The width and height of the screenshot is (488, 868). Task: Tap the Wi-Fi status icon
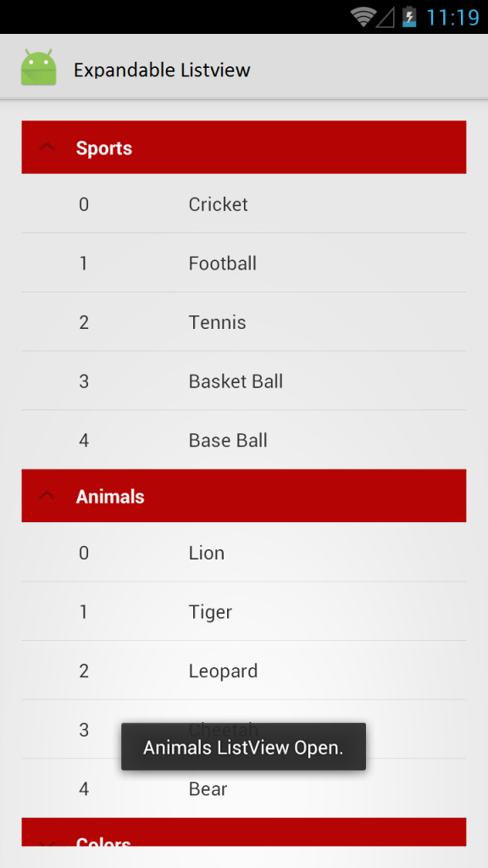pos(363,17)
